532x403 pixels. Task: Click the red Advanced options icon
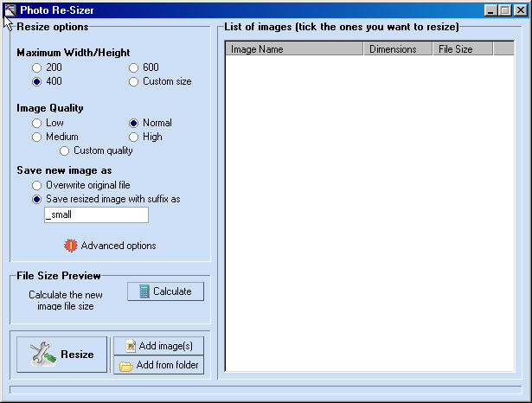[71, 246]
